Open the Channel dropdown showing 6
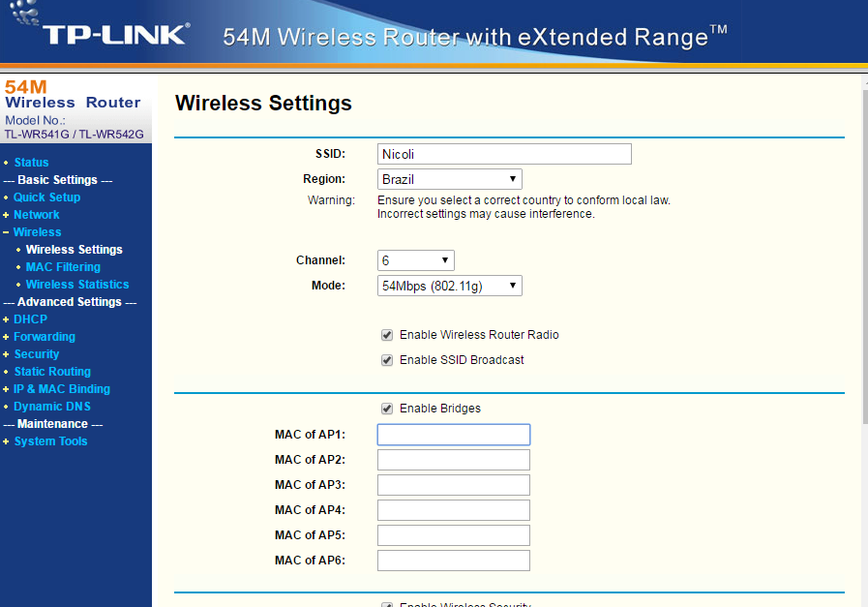Screen dimensions: 868x607 (416, 260)
